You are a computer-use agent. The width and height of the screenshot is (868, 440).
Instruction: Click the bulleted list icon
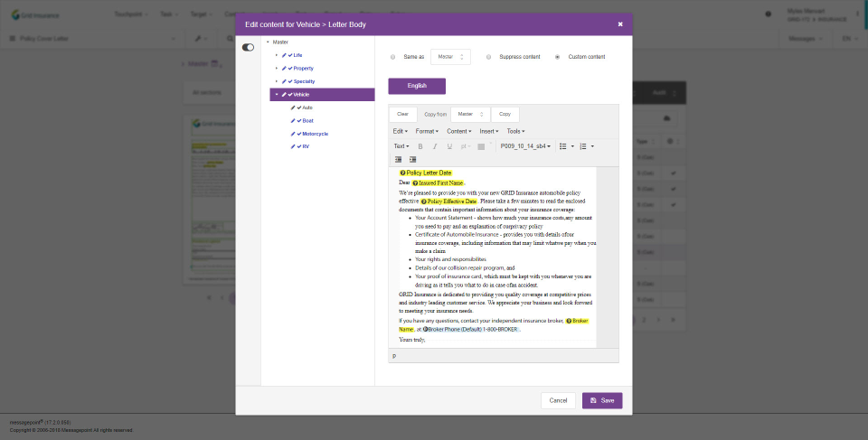point(563,146)
